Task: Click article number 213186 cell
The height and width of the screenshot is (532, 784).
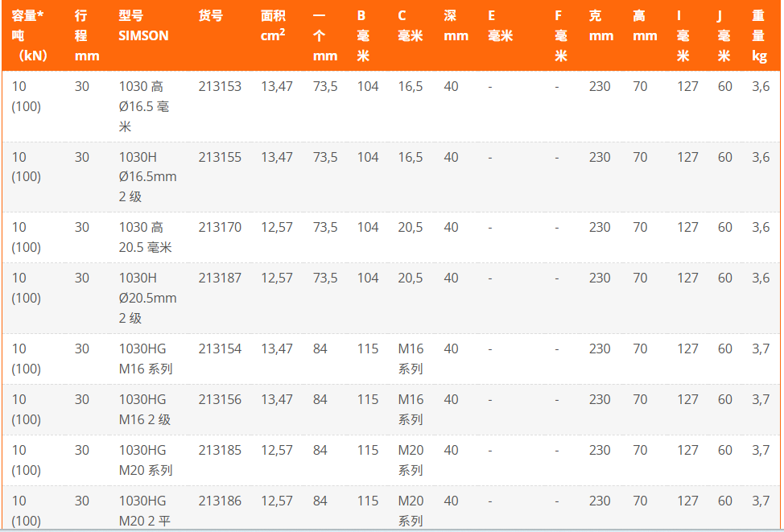Action: (x=220, y=501)
